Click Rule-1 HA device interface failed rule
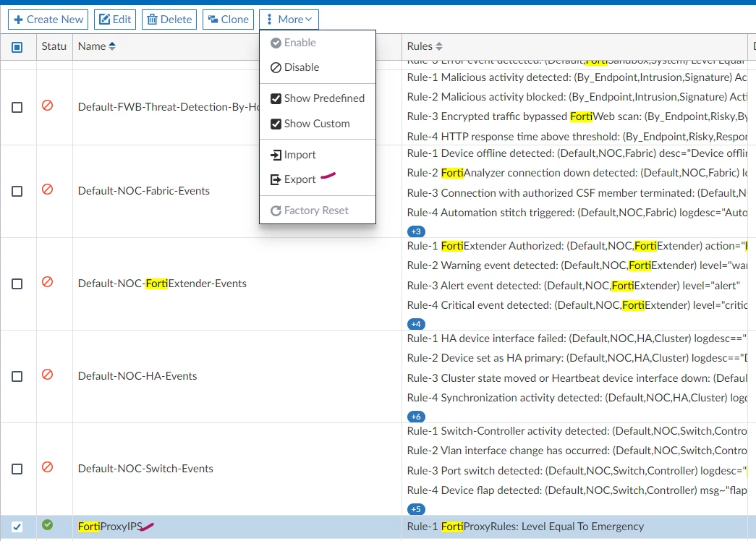 coord(577,338)
